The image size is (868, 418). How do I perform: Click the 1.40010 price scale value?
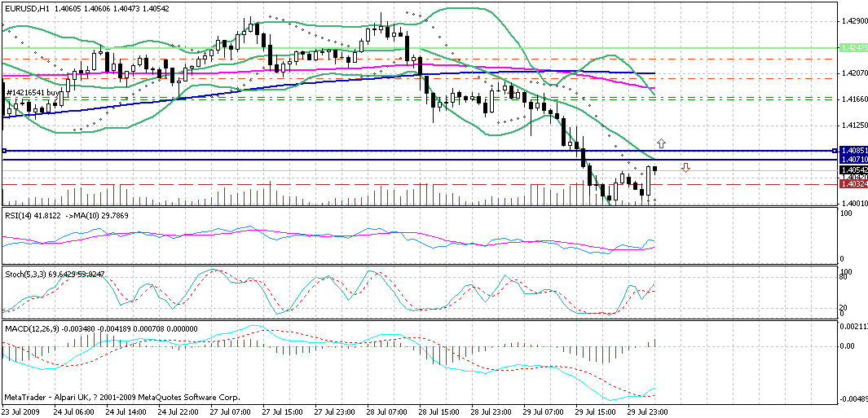coord(854,203)
